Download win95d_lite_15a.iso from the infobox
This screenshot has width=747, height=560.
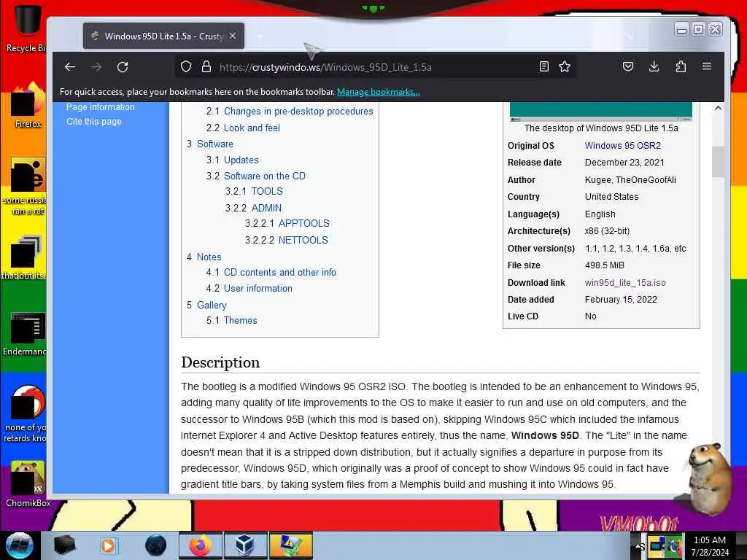click(x=625, y=282)
